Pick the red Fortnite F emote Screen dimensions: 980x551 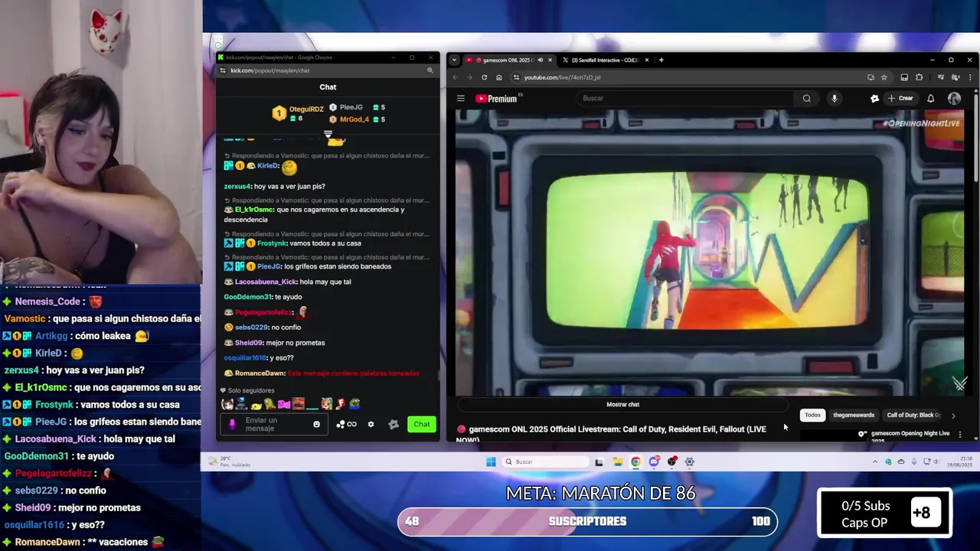pyautogui.click(x=341, y=403)
